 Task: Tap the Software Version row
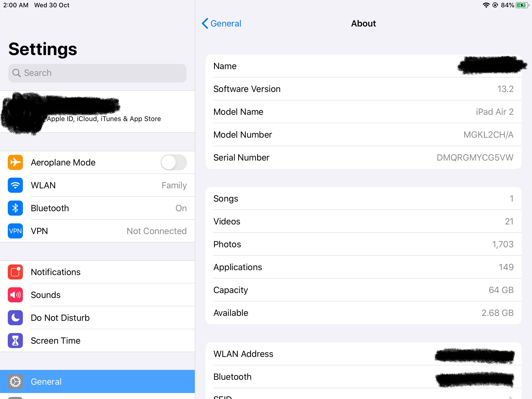pos(363,89)
